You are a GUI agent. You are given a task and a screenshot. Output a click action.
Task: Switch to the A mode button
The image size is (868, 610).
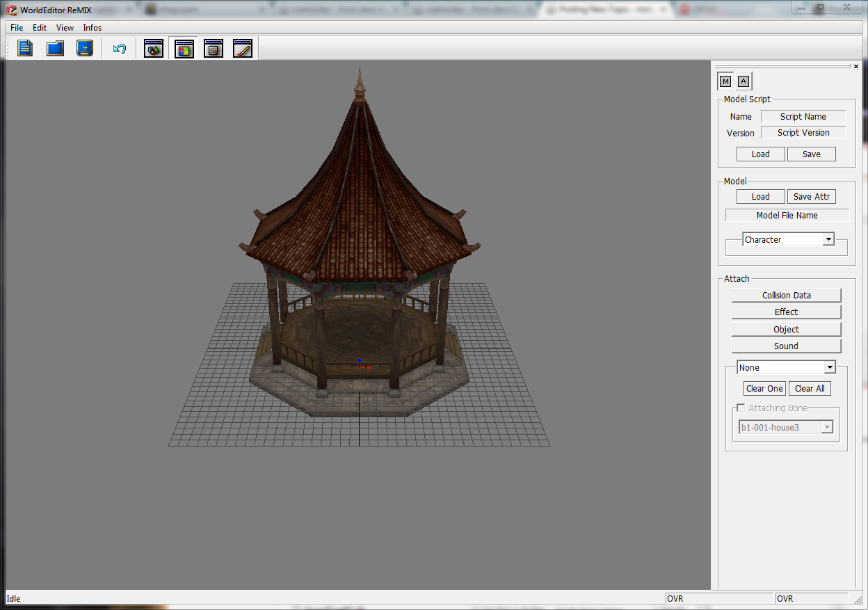[x=744, y=81]
